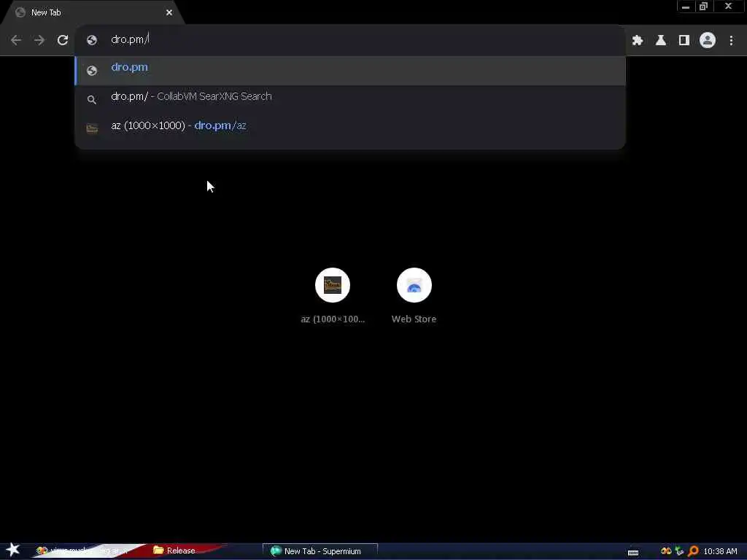Image resolution: width=747 pixels, height=560 pixels.
Task: Click the 10:38 AM clock
Action: (x=720, y=551)
